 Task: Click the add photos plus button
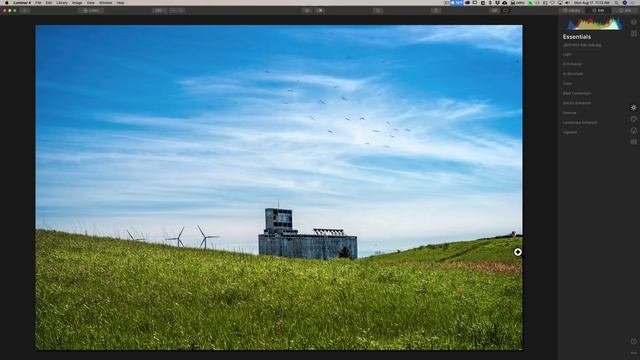coord(24,11)
